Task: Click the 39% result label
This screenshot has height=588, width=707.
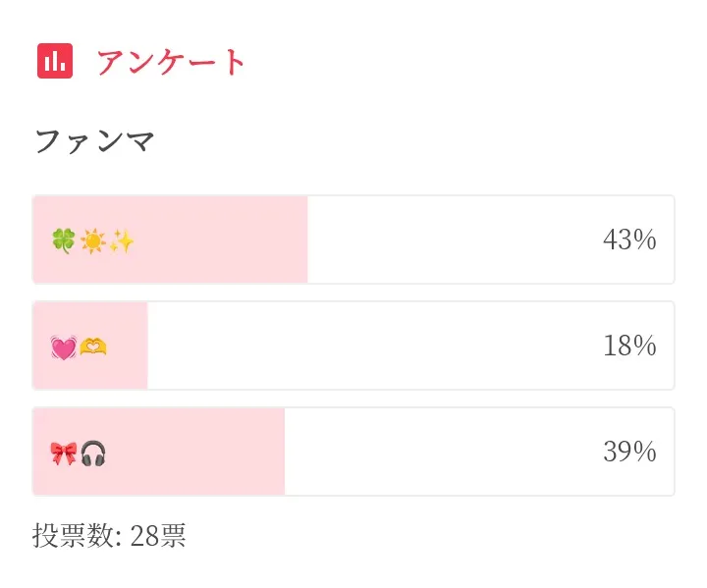Action: (629, 453)
